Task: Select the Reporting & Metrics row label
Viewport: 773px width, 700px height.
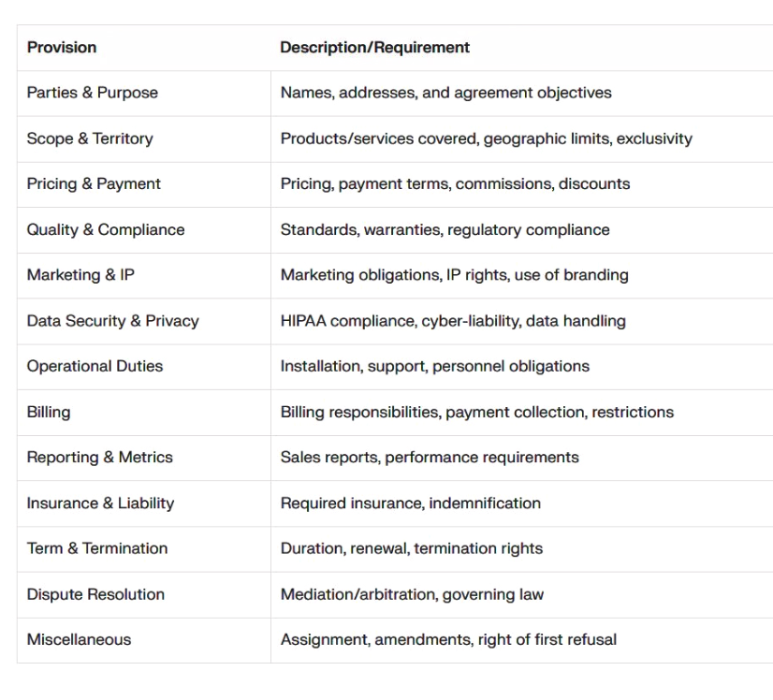Action: (99, 458)
